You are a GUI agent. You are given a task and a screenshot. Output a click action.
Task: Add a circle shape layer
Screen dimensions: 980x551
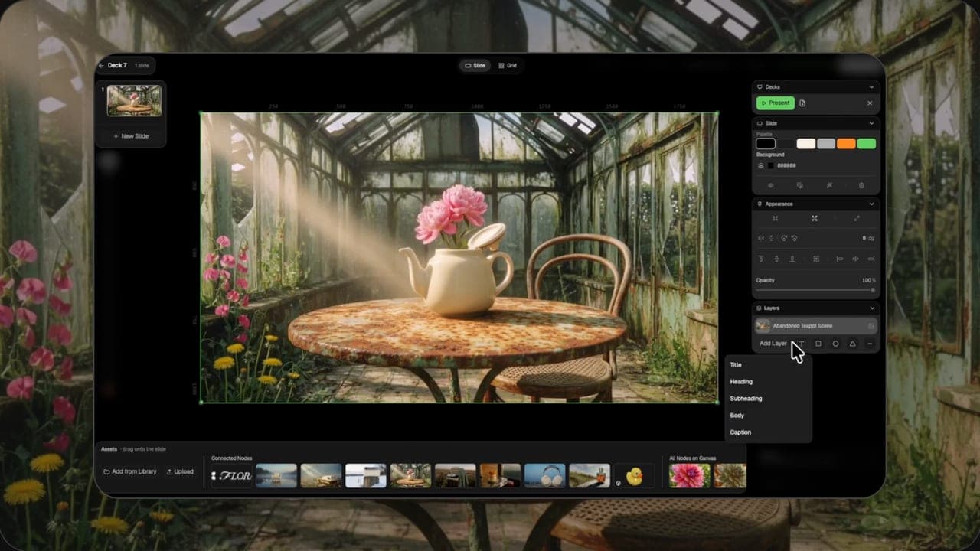[835, 344]
